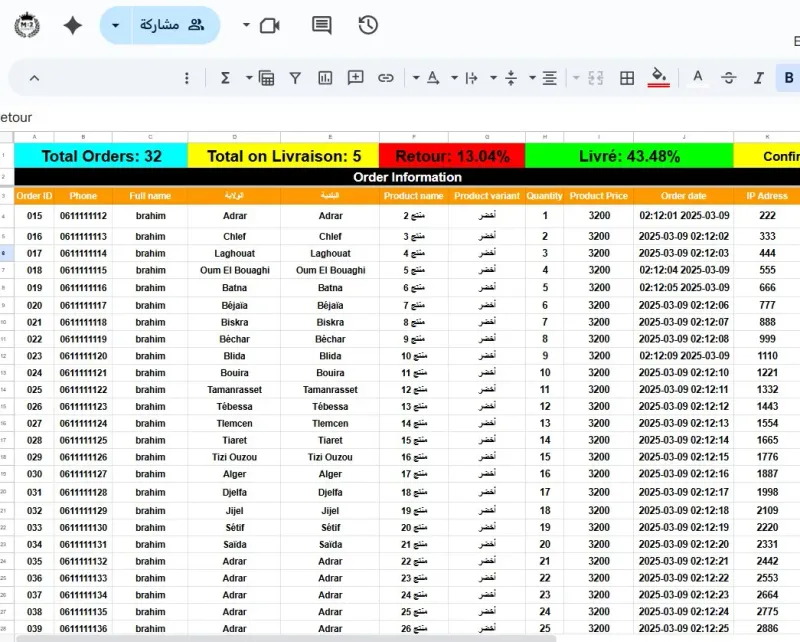Open the comments panel icon
This screenshot has height=642, width=800.
(321, 25)
